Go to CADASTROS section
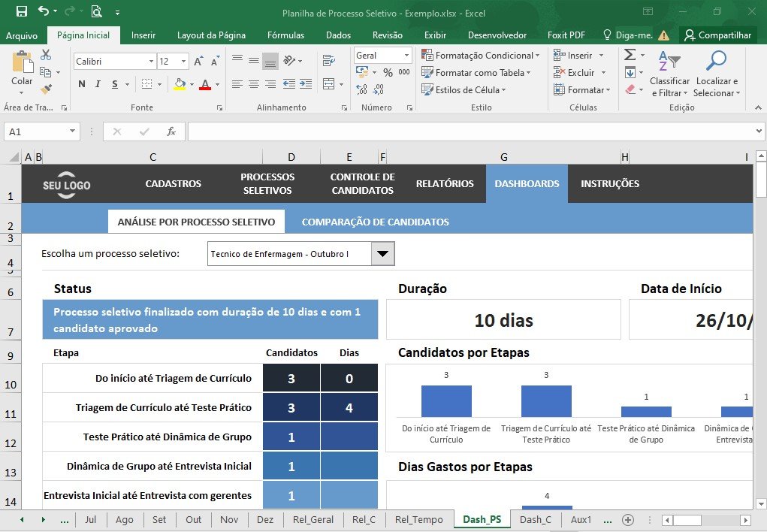The height and width of the screenshot is (532, 767). [x=174, y=183]
